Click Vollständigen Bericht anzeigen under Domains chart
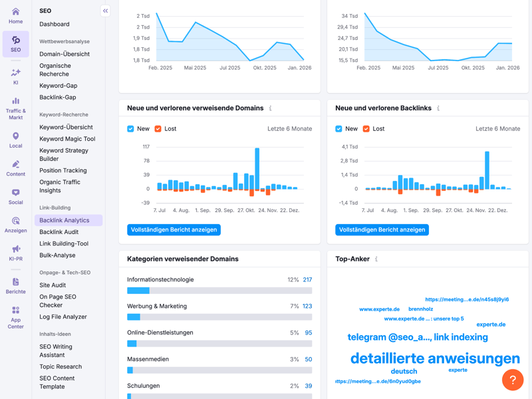The height and width of the screenshot is (399, 532). (174, 229)
